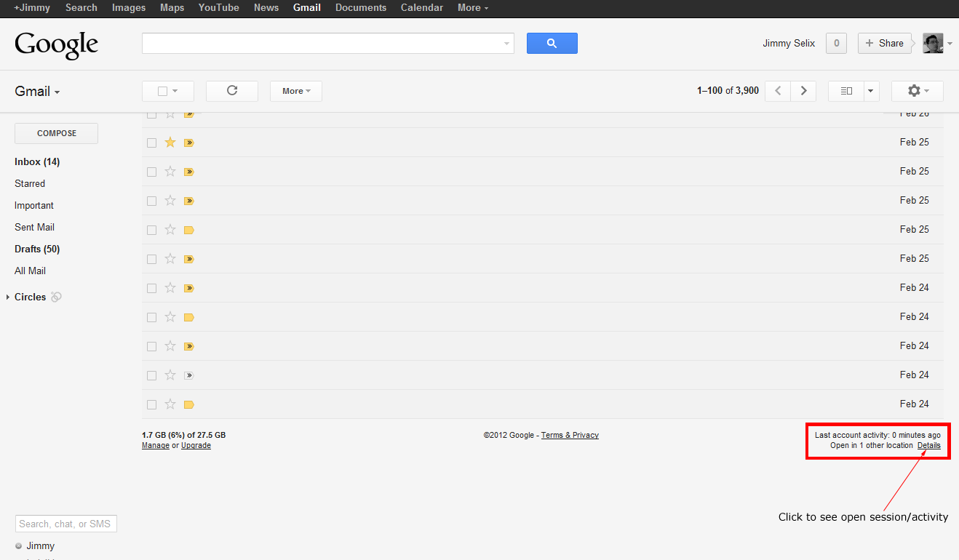Image resolution: width=959 pixels, height=560 pixels.
Task: Open Search in the top bar
Action: [81, 8]
